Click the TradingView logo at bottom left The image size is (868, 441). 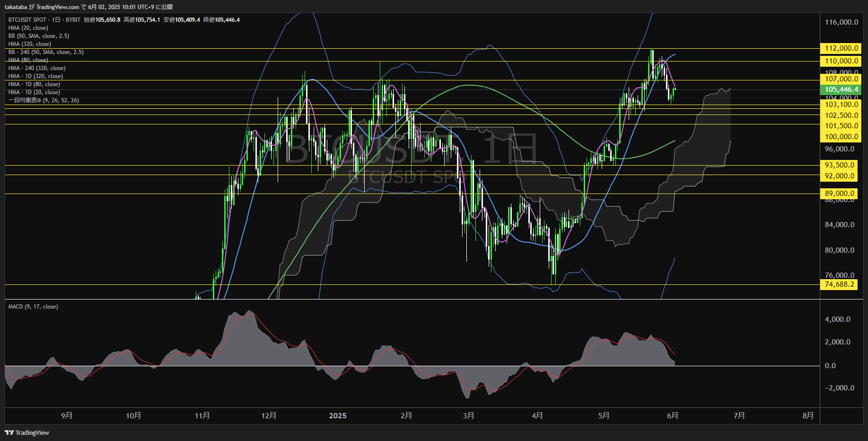click(x=27, y=432)
